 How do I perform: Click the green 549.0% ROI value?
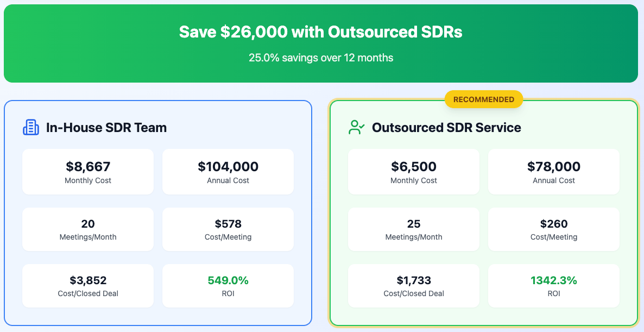coord(228,280)
